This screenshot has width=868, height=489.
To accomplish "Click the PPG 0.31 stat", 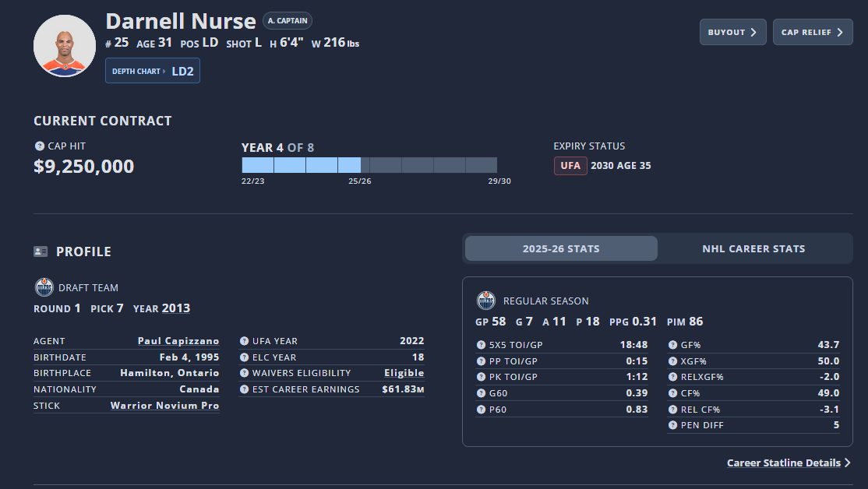I will [633, 322].
